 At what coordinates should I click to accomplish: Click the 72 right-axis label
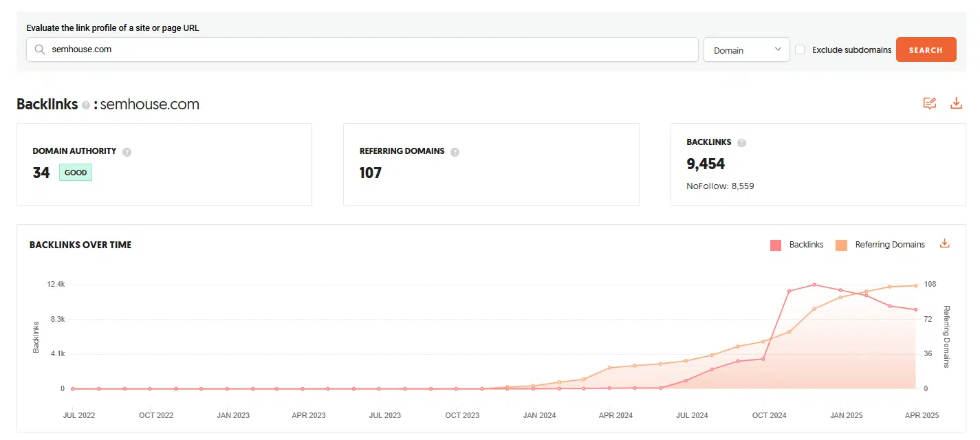point(928,319)
